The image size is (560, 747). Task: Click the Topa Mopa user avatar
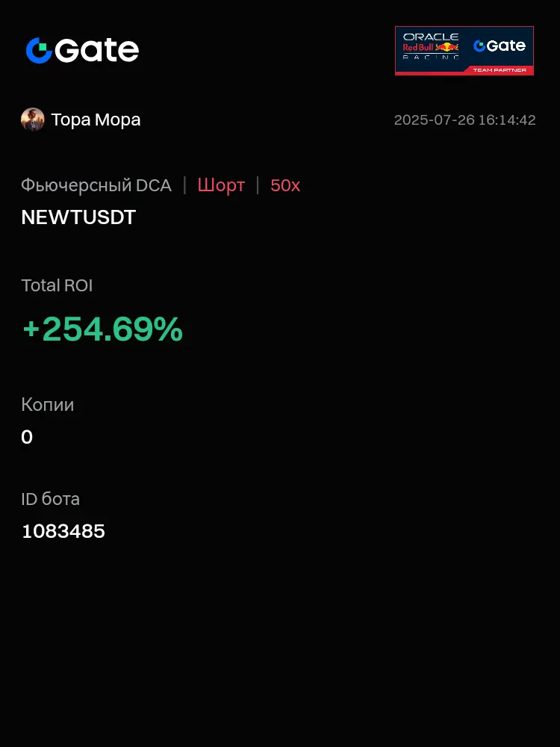33,119
